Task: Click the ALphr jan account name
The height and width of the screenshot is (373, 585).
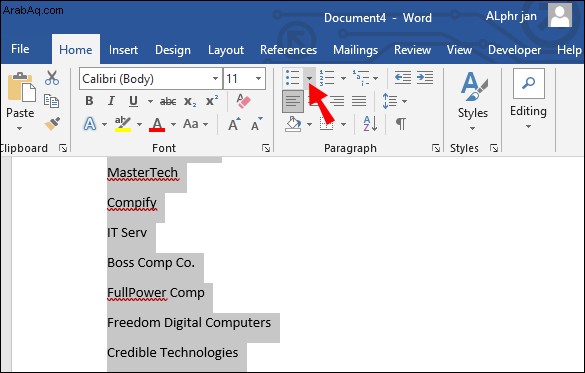Action: click(x=511, y=16)
